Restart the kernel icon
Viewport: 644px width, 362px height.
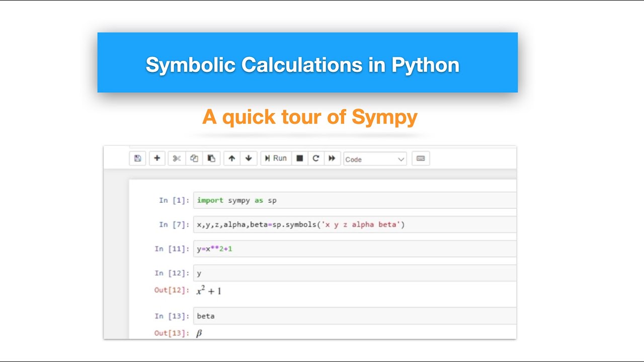(316, 158)
